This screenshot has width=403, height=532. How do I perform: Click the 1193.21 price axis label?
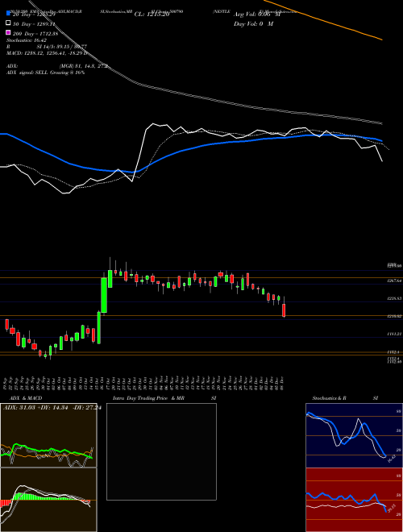click(x=394, y=334)
